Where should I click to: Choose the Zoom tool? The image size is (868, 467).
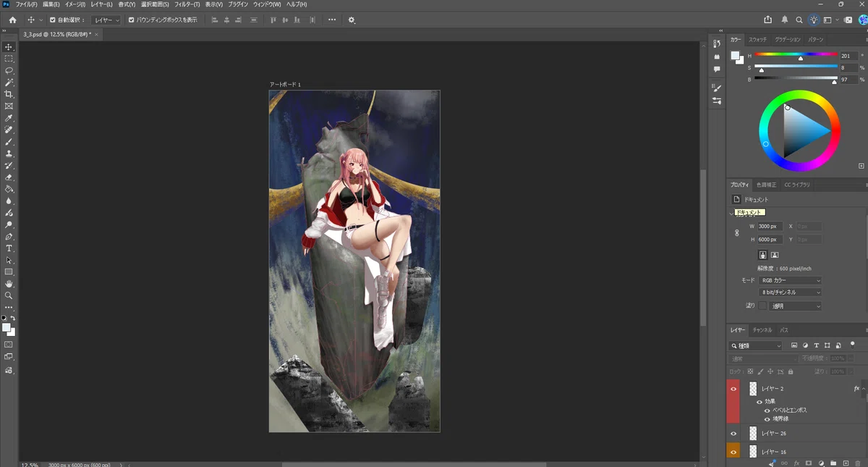click(9, 295)
